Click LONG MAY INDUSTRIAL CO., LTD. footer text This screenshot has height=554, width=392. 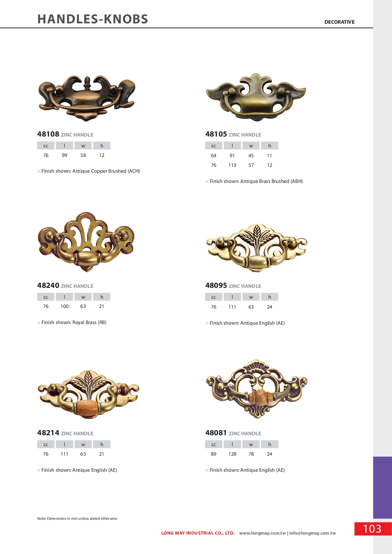198,533
